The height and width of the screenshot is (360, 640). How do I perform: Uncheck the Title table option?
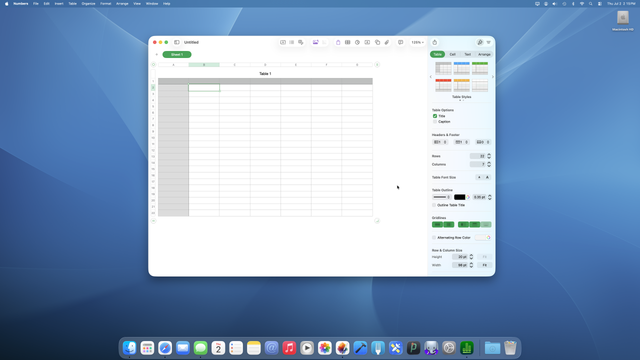(435, 116)
